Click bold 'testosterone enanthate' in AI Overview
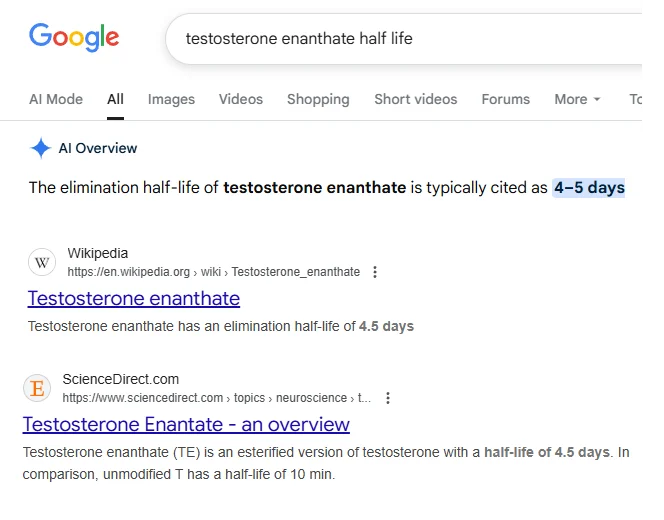664x520 pixels. (x=315, y=188)
